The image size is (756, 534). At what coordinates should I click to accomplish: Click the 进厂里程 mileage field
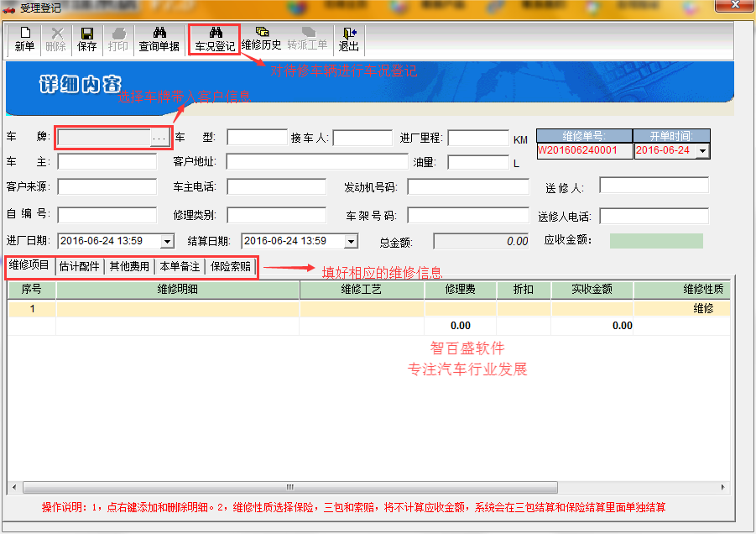click(x=478, y=138)
